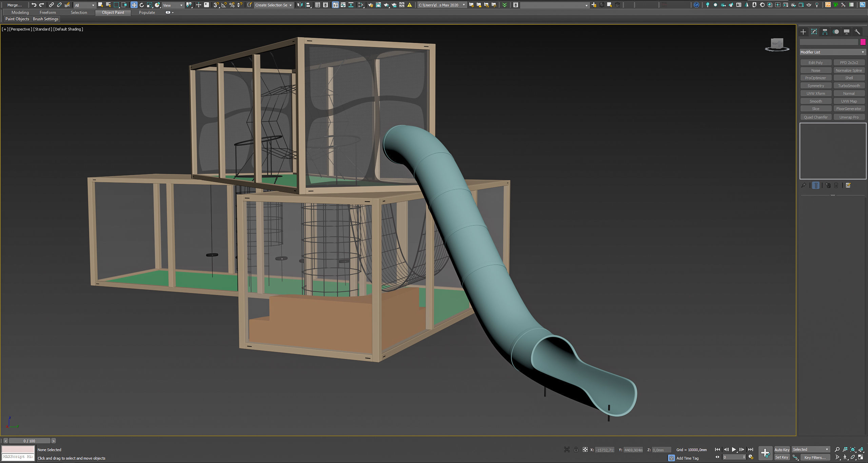
Task: Toggle Set Key mode
Action: [x=782, y=457]
